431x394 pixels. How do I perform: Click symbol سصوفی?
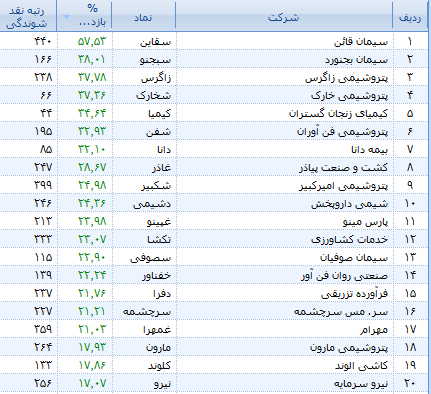click(x=151, y=258)
